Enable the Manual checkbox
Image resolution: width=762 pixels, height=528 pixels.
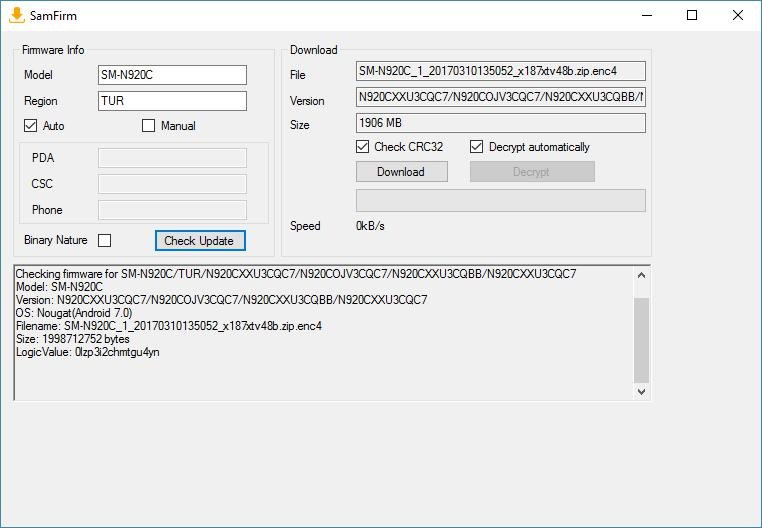[148, 125]
